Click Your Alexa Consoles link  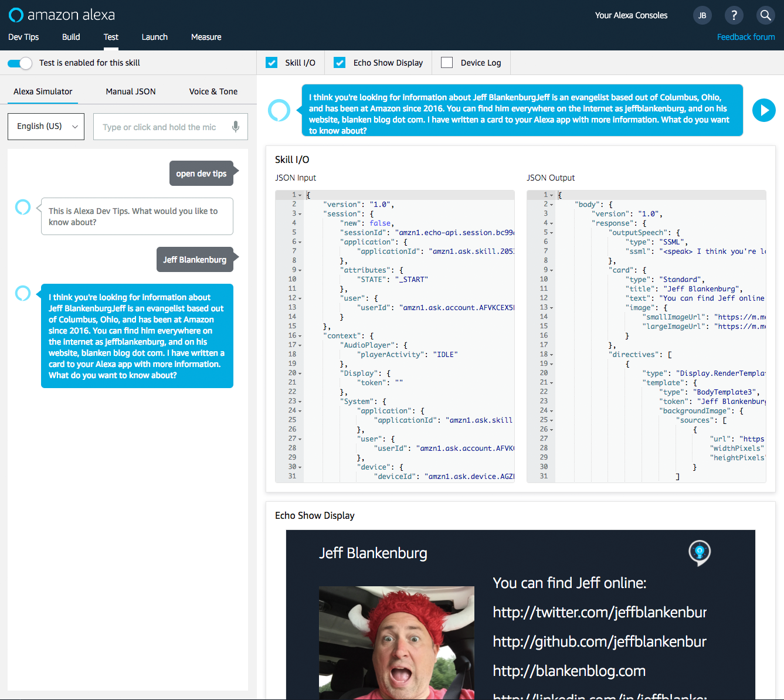point(631,15)
